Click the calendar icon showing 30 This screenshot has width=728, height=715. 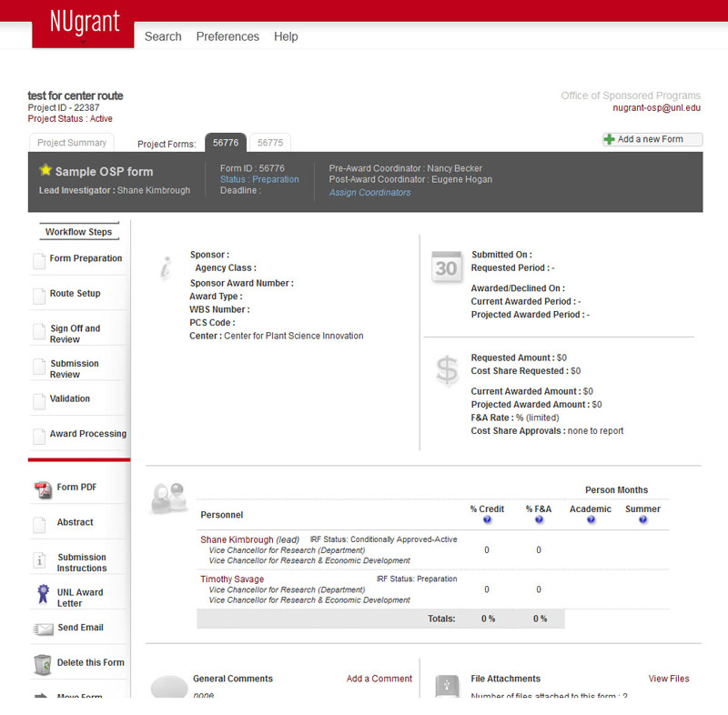[x=447, y=267]
